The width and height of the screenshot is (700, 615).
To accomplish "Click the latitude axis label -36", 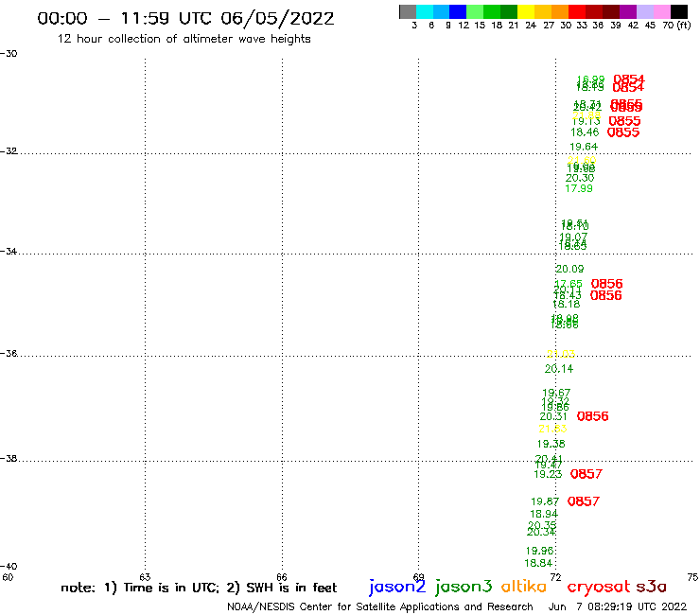I will [x=9, y=353].
